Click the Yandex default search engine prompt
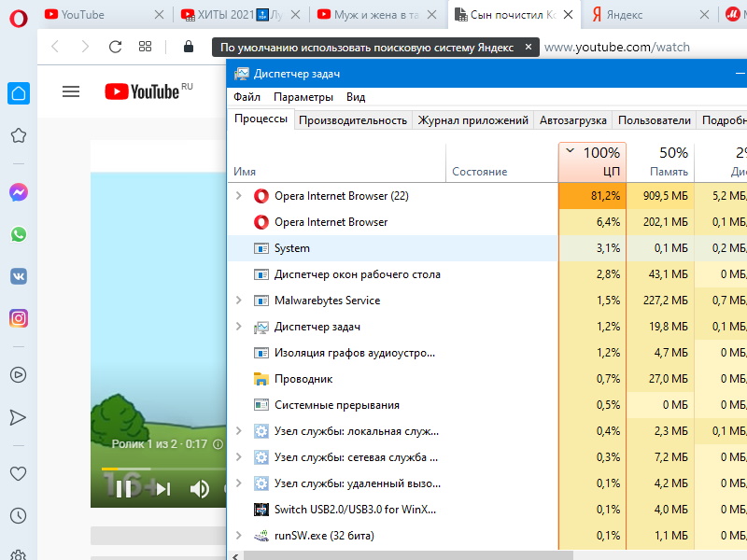 (367, 48)
